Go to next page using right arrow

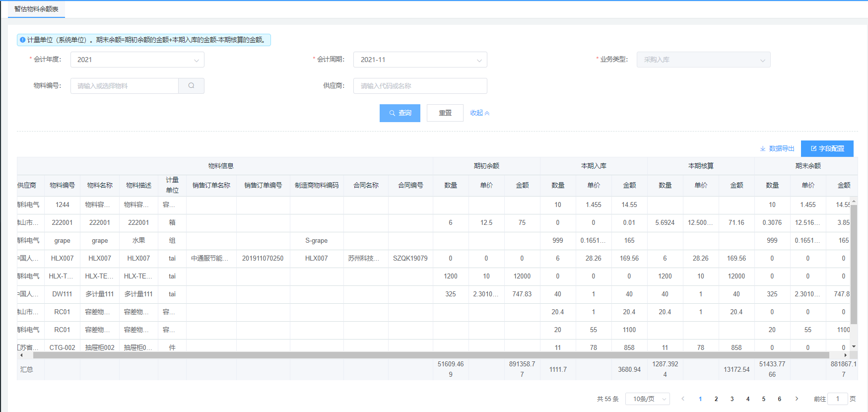pyautogui.click(x=797, y=399)
